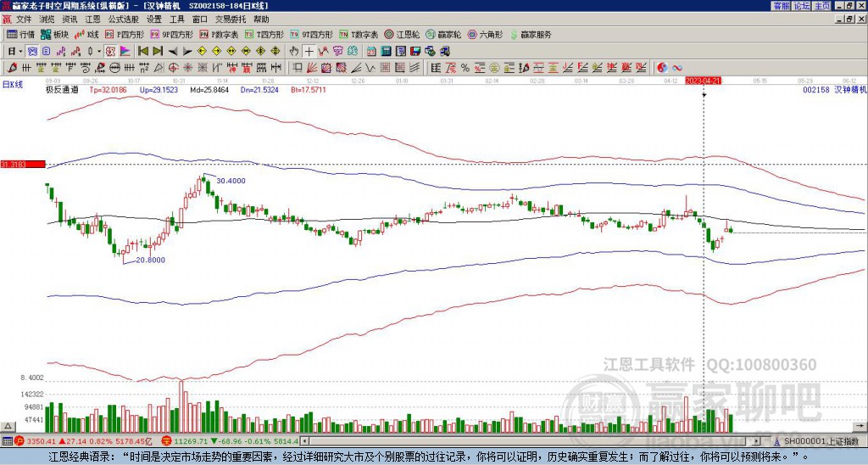Click the bottom horizontal scrollbar track
The image size is (868, 465).
[531, 441]
